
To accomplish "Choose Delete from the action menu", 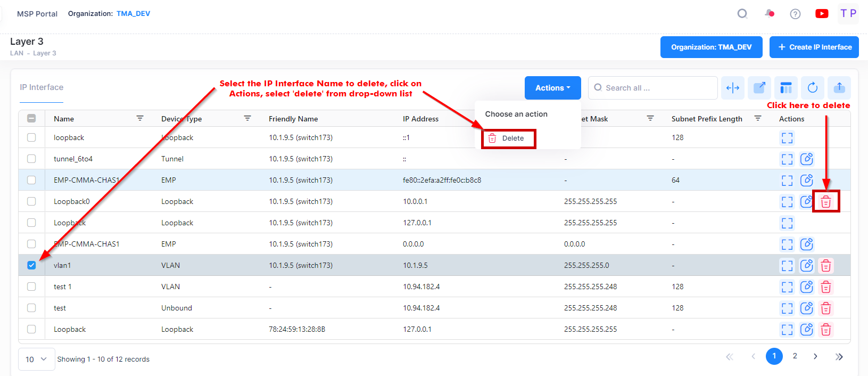I will click(x=508, y=138).
